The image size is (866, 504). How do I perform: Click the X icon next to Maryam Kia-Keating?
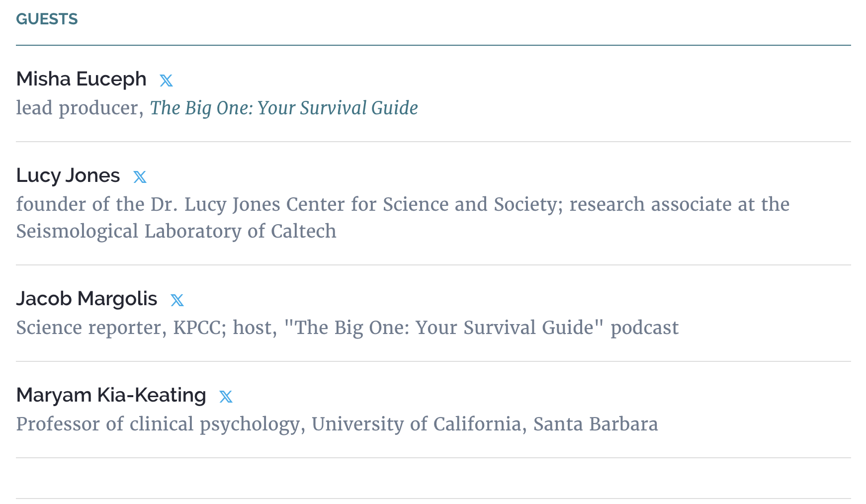point(226,397)
